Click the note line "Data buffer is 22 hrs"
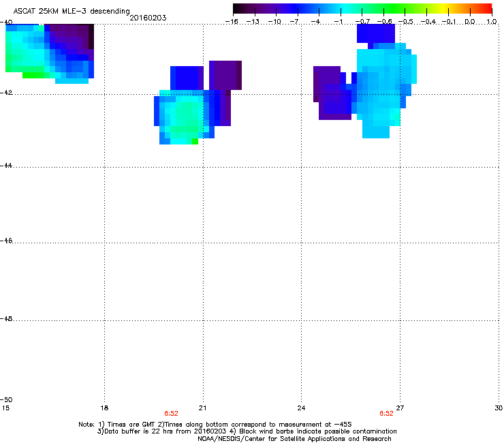504x443 pixels. (247, 431)
